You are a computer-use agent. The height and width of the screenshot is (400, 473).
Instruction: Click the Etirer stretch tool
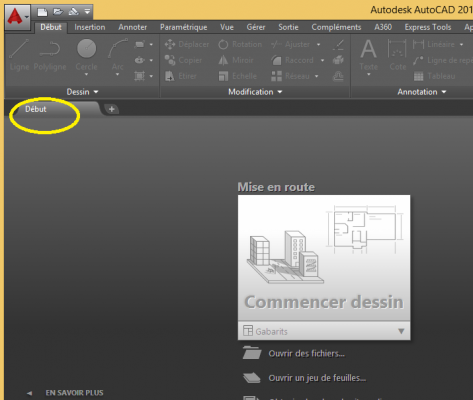point(181,76)
